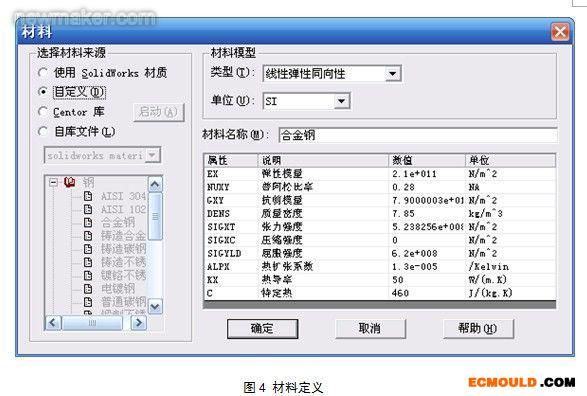The image size is (587, 396).
Task: Close the 材料 dialog window
Action: [560, 32]
